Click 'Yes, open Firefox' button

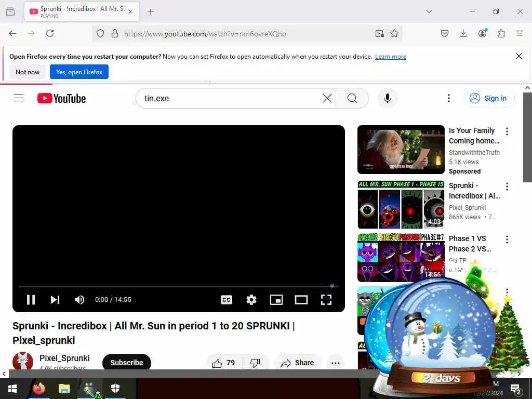[x=79, y=72]
